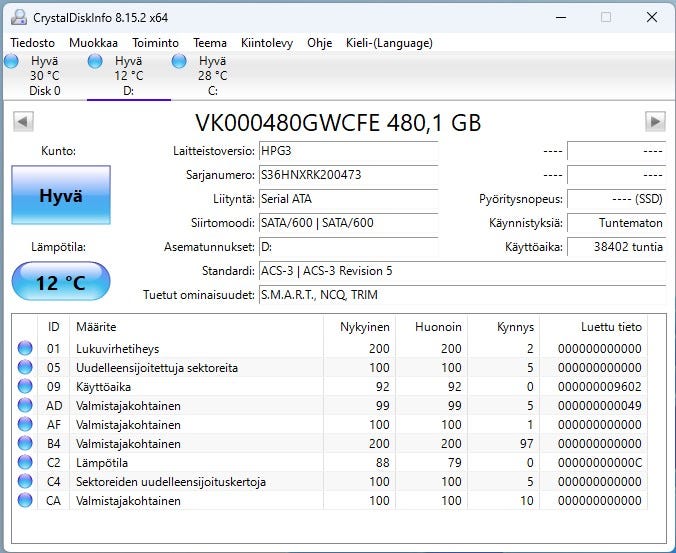
Task: Click the status icon beside Käyttöaika attribute
Action: [25, 387]
